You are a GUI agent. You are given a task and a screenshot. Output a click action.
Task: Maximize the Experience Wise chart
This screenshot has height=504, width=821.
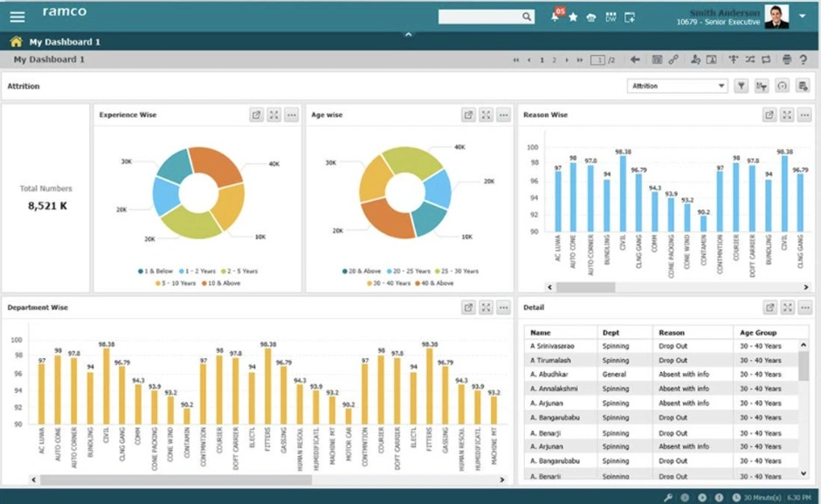(x=274, y=114)
